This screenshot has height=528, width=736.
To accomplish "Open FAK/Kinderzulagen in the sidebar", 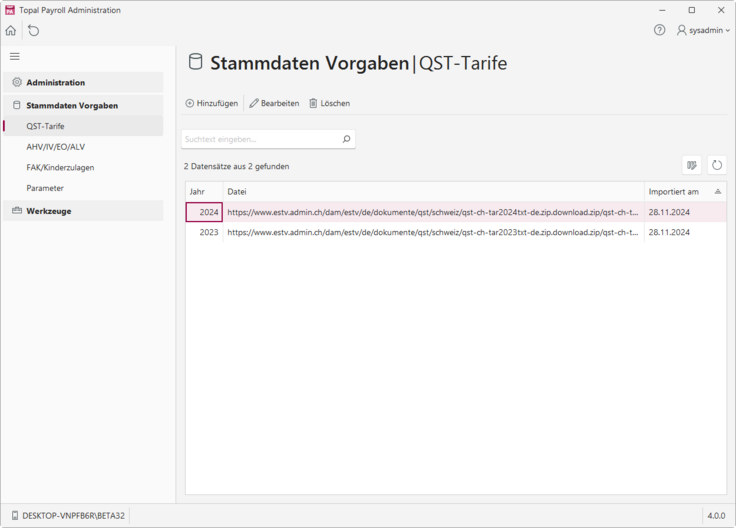I will click(60, 168).
